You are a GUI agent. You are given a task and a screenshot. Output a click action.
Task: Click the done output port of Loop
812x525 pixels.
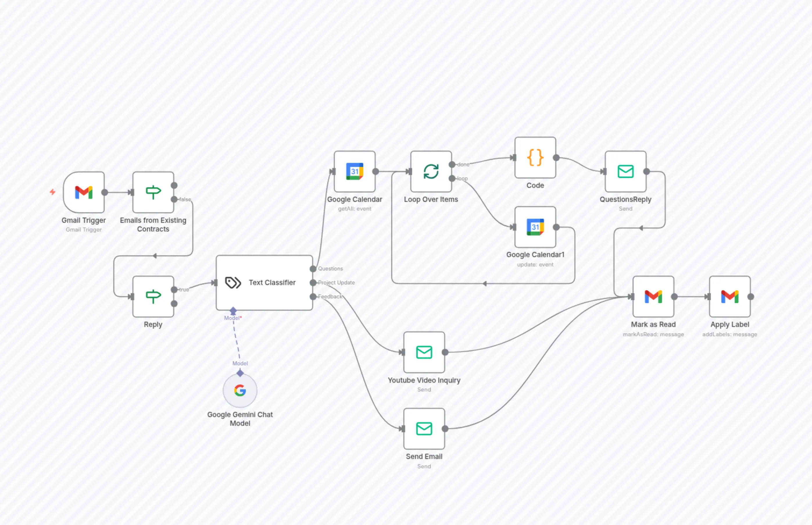(x=452, y=165)
